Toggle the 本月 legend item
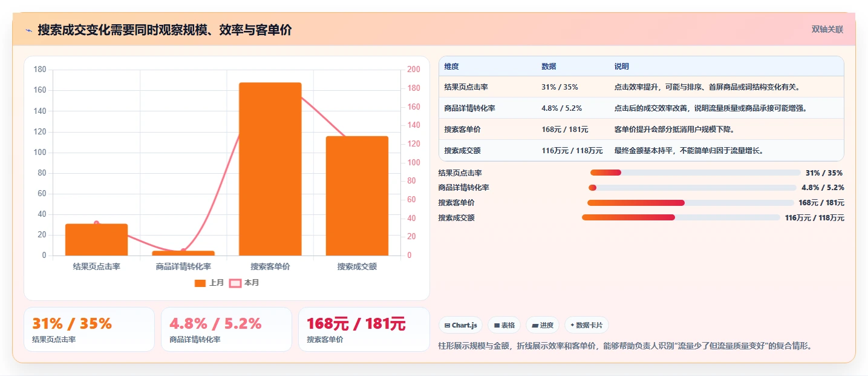This screenshot has height=376, width=868. tap(244, 283)
